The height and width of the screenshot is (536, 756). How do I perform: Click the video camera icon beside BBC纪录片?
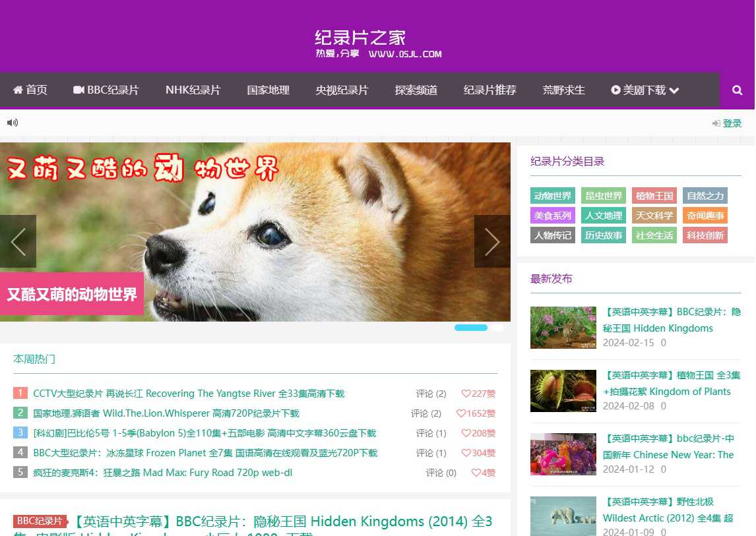[x=79, y=90]
